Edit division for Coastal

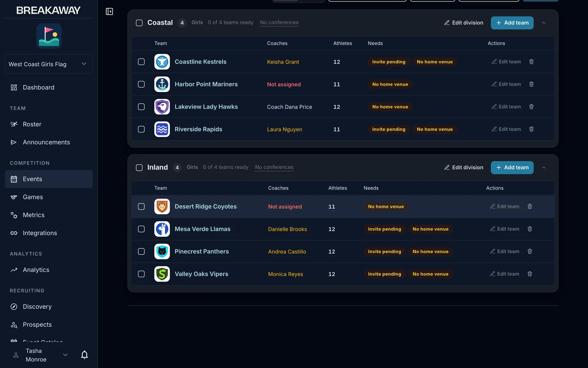[464, 23]
